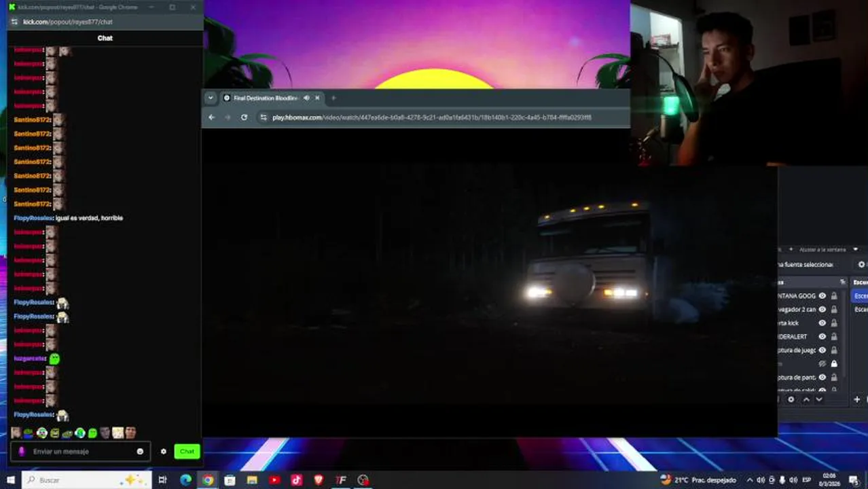The height and width of the screenshot is (489, 868).
Task: Toggle lock on Navegador 2 can source
Action: pyautogui.click(x=834, y=310)
